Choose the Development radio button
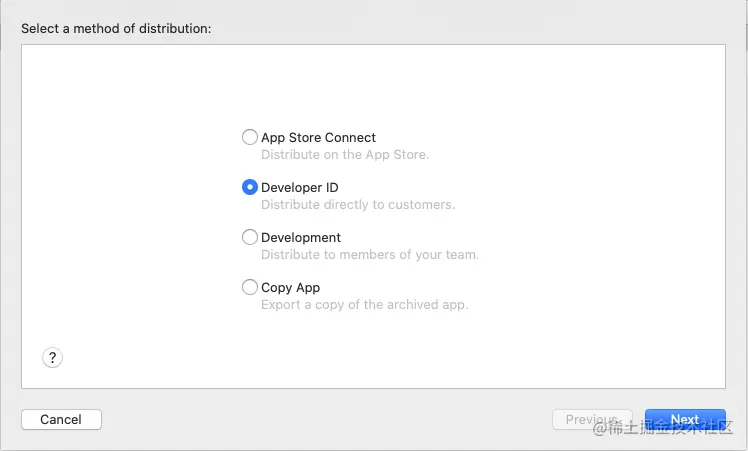Image resolution: width=748 pixels, height=451 pixels. pyautogui.click(x=250, y=238)
